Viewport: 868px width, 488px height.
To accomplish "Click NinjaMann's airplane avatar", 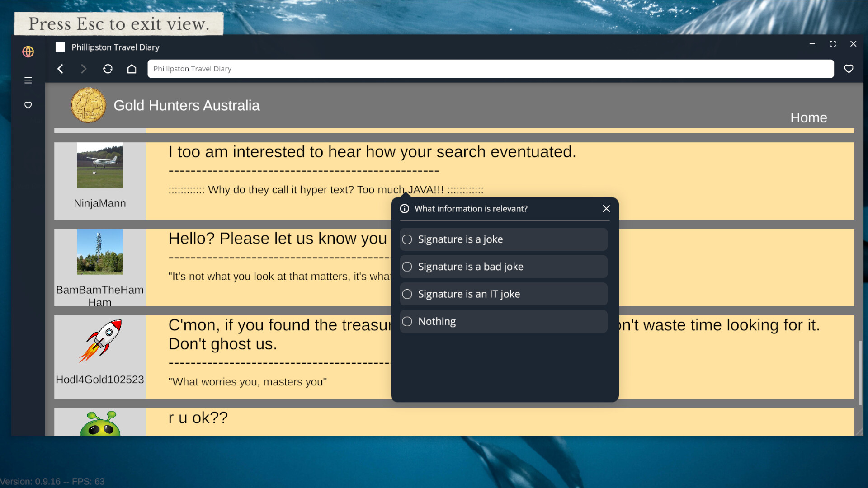I will (x=100, y=165).
